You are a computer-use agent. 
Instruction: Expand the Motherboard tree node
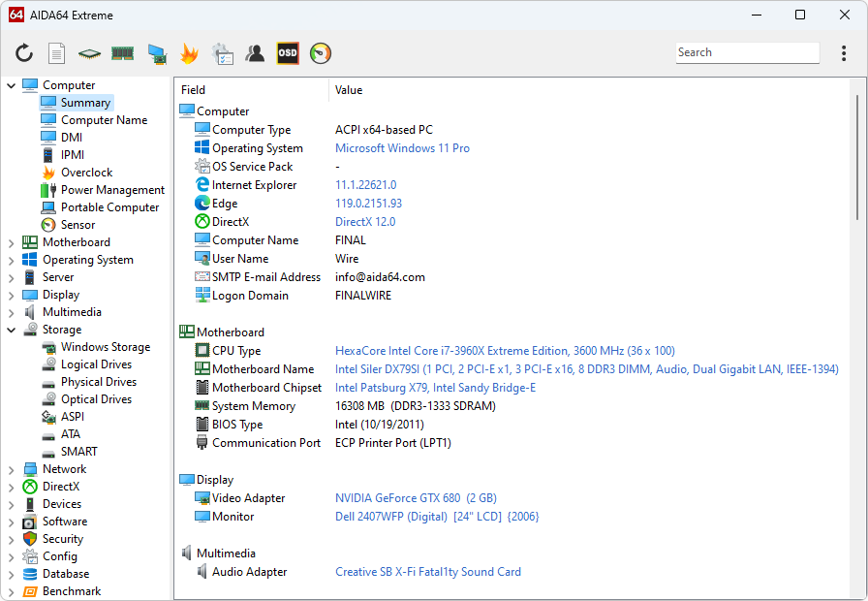(x=12, y=242)
